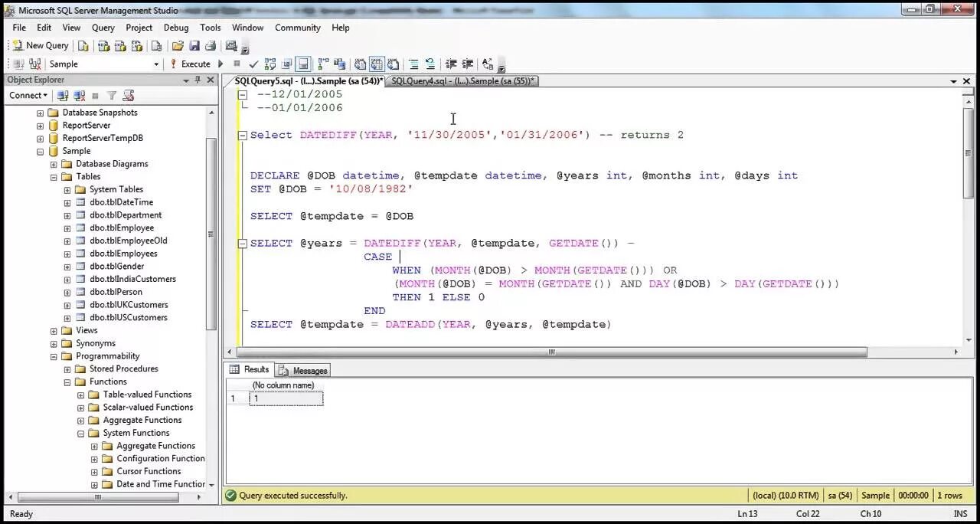Collapse the Sample database node
Viewport: 980px width, 524px height.
pyautogui.click(x=41, y=151)
